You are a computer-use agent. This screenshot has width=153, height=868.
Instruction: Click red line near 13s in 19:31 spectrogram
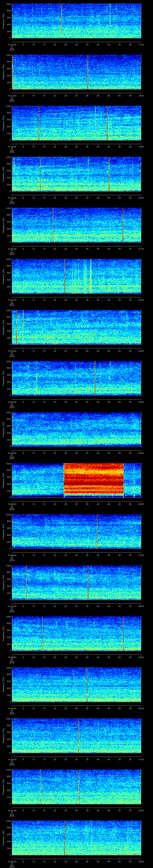coord(40,786)
